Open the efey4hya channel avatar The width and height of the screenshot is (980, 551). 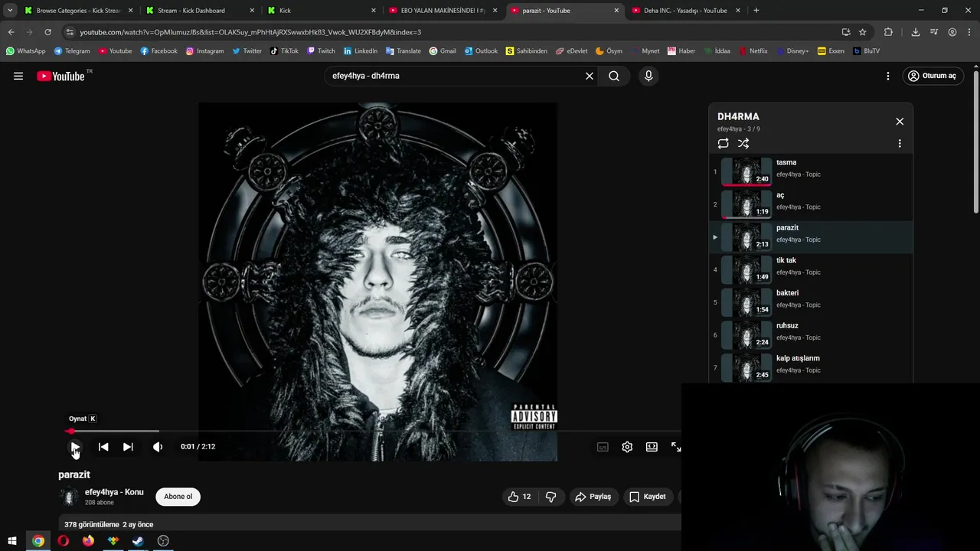tap(69, 497)
